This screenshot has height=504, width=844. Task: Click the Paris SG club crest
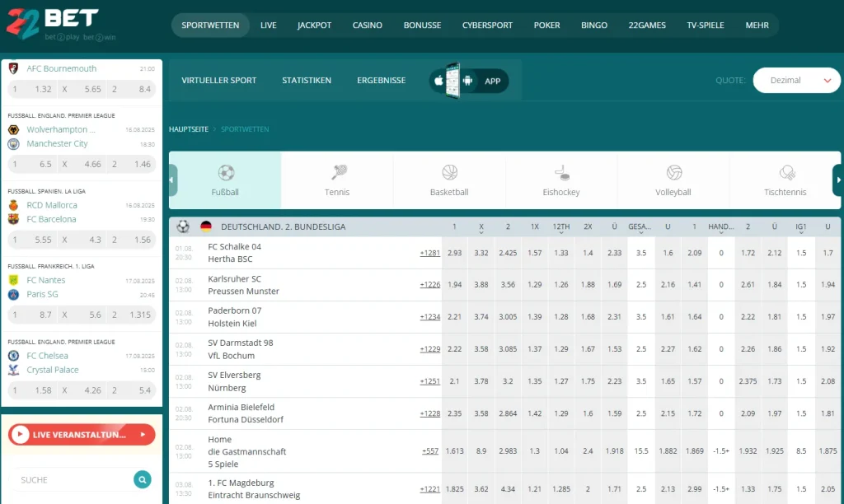click(x=13, y=294)
